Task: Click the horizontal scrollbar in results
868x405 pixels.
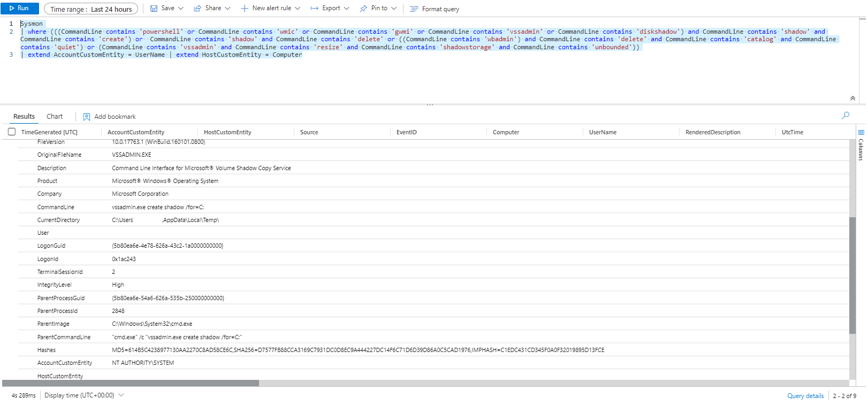Action: click(131, 383)
